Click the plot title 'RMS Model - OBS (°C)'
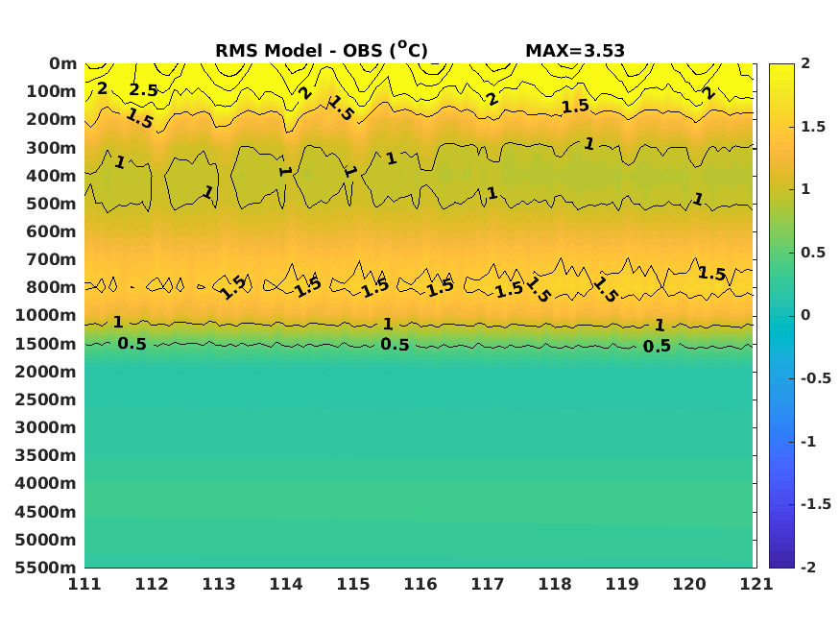 (x=322, y=50)
